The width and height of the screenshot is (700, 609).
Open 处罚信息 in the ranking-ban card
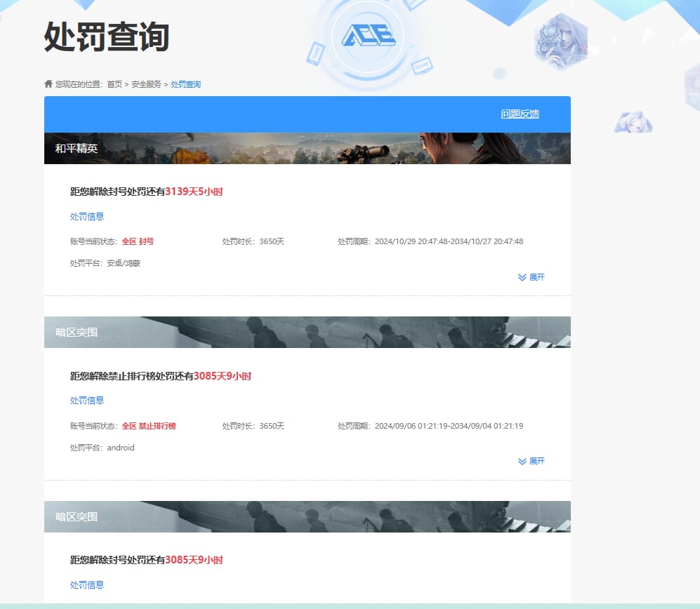point(87,400)
